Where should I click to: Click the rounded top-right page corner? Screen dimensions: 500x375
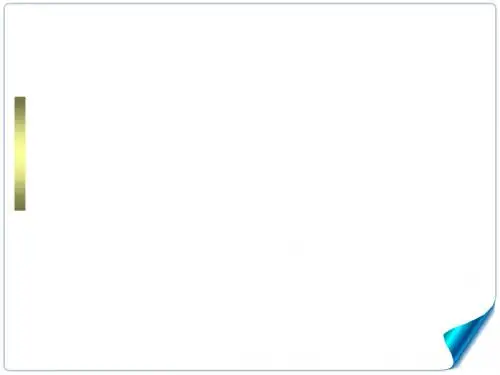tap(493, 7)
